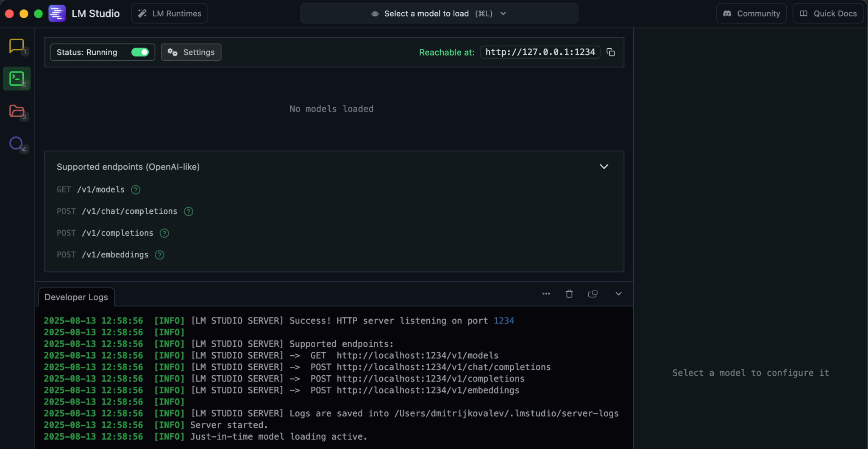
Task: Open the Community link
Action: tap(751, 14)
